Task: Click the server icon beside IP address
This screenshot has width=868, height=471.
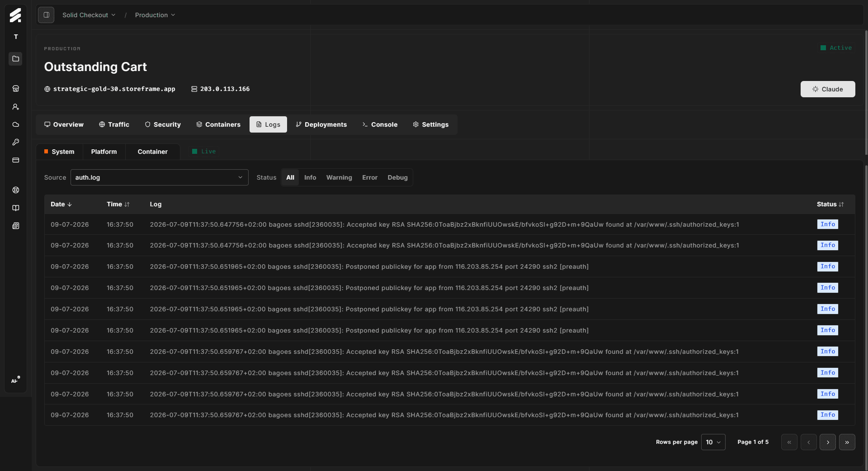Action: point(194,89)
